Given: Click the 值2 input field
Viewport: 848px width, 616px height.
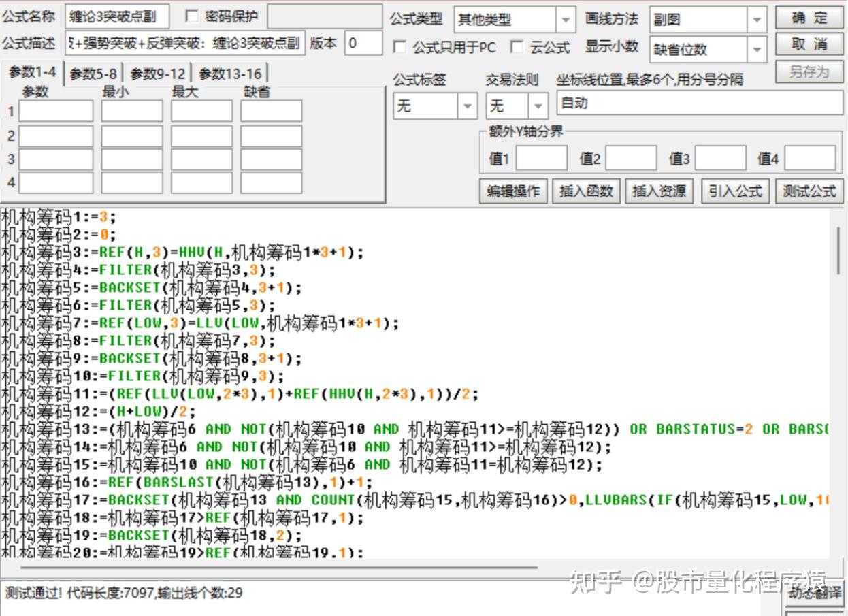Looking at the screenshot, I should 631,158.
